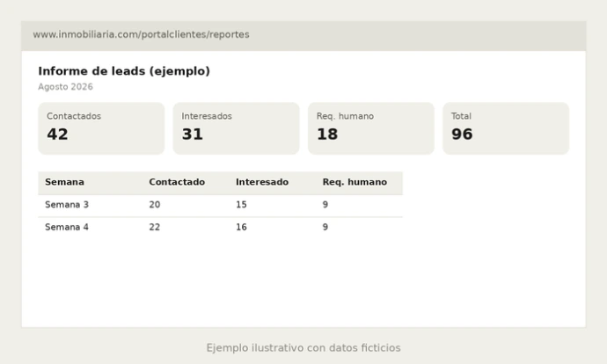Screen dimensions: 607x364
Task: Click the value 16 in Semana 4 row
Action: [241, 227]
